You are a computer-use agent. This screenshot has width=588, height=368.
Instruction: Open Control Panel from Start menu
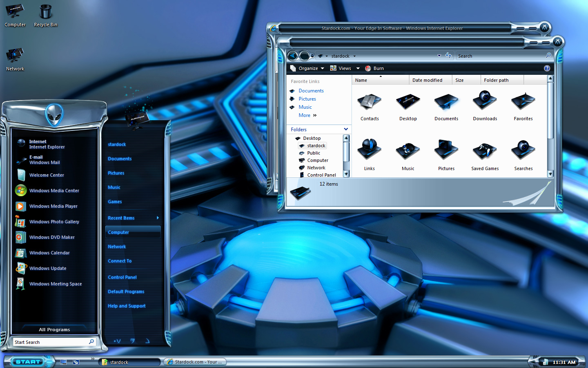coord(122,277)
